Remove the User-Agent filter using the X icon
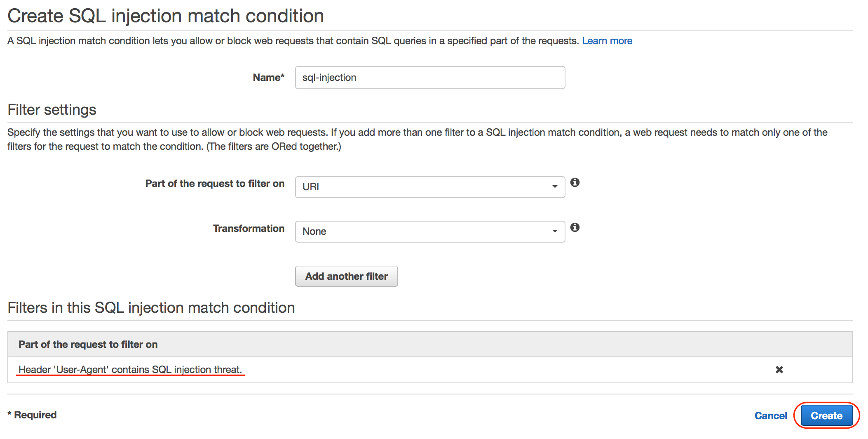Screen dimensions: 868x439 tap(779, 370)
